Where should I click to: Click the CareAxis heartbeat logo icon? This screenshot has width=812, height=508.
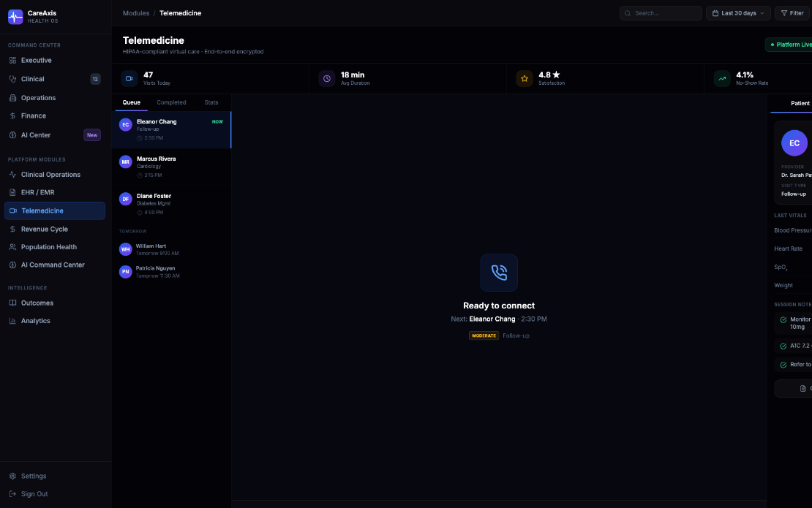pos(15,17)
